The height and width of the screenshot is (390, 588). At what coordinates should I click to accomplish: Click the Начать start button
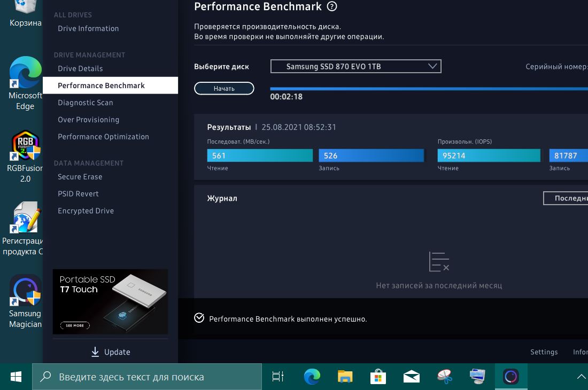click(x=224, y=88)
